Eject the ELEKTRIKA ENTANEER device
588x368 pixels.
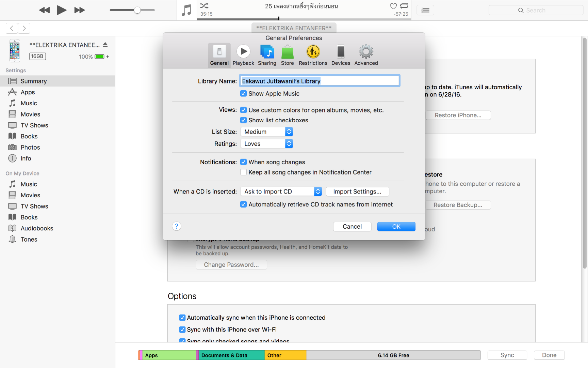(105, 45)
